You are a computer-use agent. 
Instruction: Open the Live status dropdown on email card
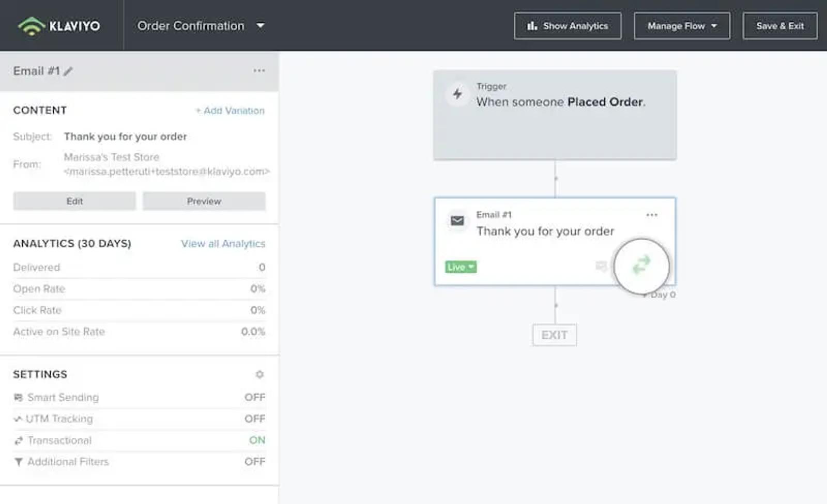(x=461, y=267)
